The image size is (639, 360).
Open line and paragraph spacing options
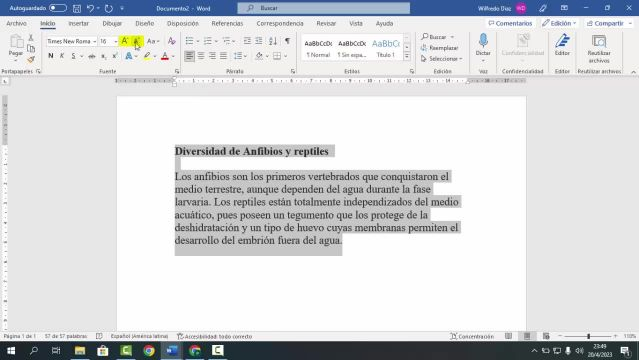(240, 56)
